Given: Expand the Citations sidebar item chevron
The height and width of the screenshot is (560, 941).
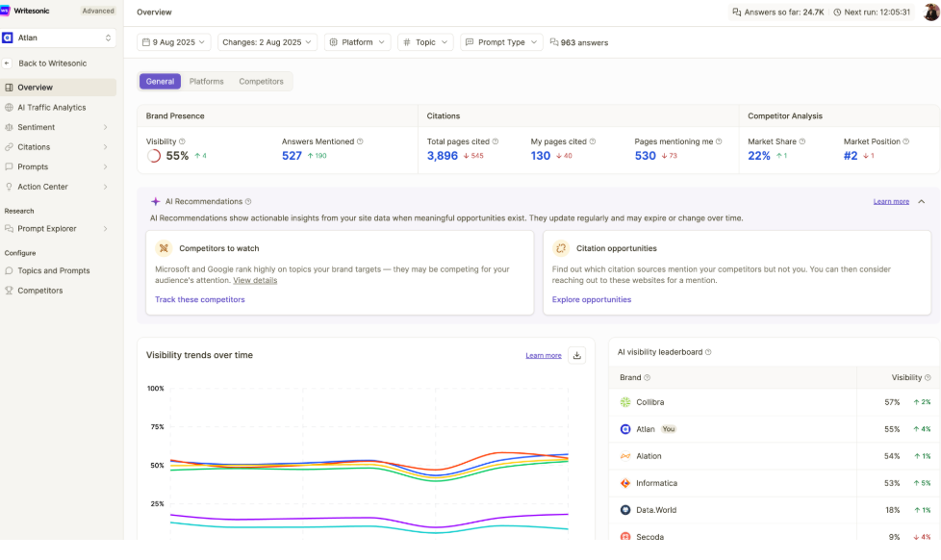Looking at the screenshot, I should coord(106,147).
